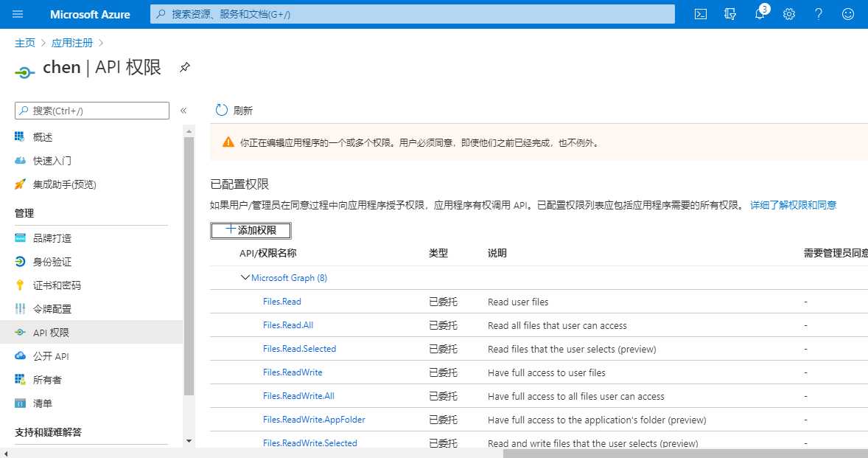
Task: Click 'Read user files' description
Action: [x=518, y=302]
